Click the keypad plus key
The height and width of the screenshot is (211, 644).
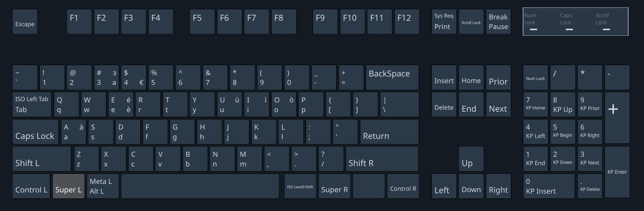coord(617,118)
